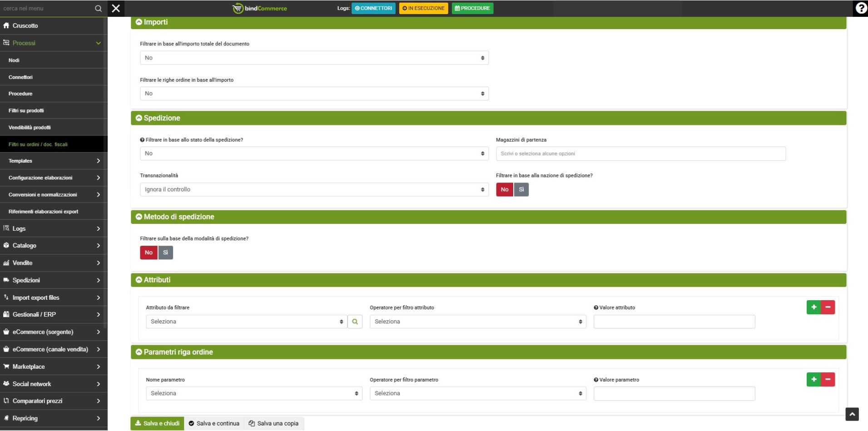Open the IN ESECUZIONE logs button

point(423,8)
